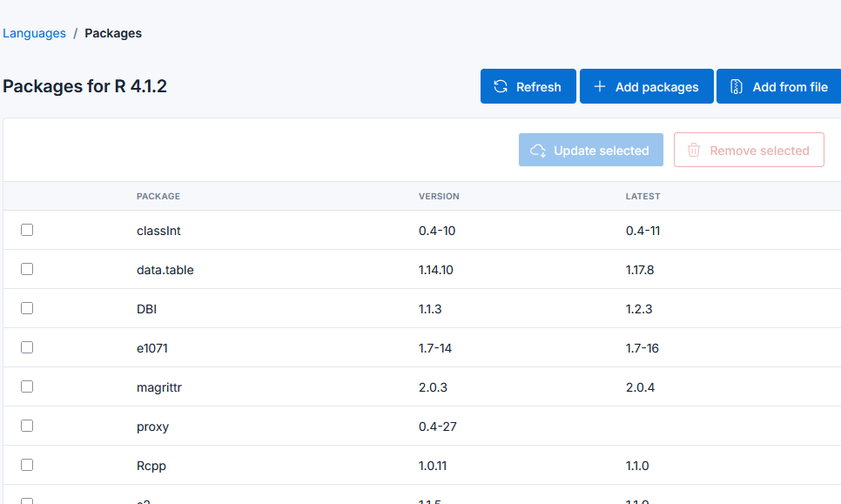This screenshot has width=841, height=504.
Task: Sort by the VERSION column header
Action: (439, 196)
